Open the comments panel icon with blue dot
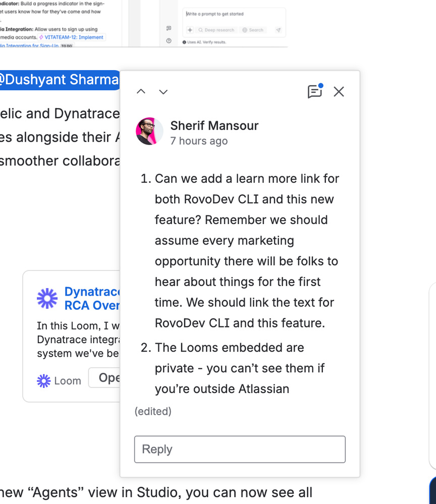 coord(315,91)
